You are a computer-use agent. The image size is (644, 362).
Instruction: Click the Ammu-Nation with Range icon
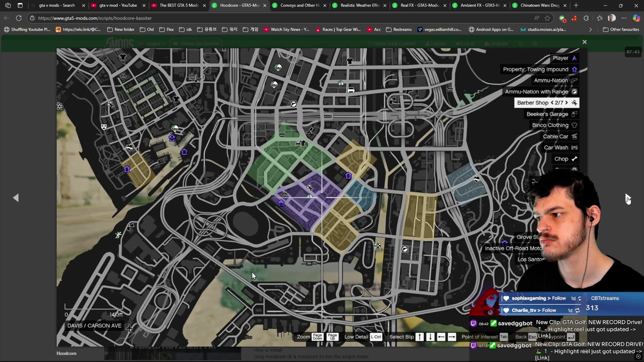pos(575,92)
